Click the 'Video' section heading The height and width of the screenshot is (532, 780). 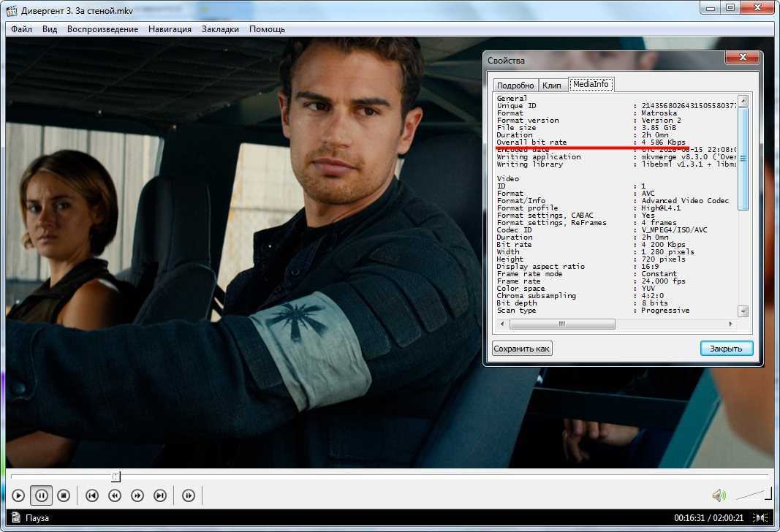508,178
